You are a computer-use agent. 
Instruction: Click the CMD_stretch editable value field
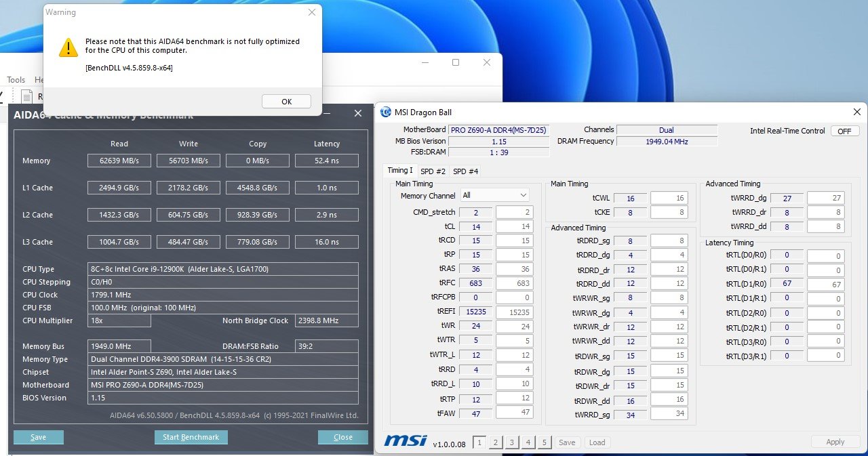pos(514,212)
